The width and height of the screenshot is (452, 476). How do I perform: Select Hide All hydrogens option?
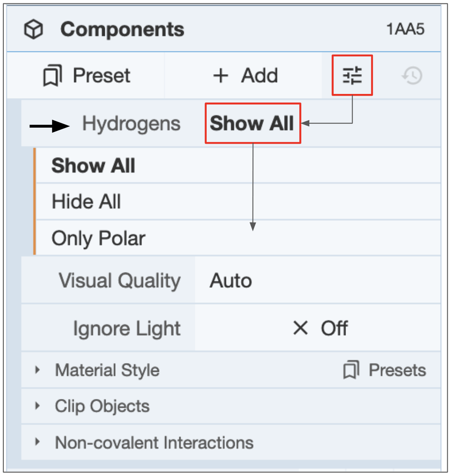pyautogui.click(x=86, y=201)
